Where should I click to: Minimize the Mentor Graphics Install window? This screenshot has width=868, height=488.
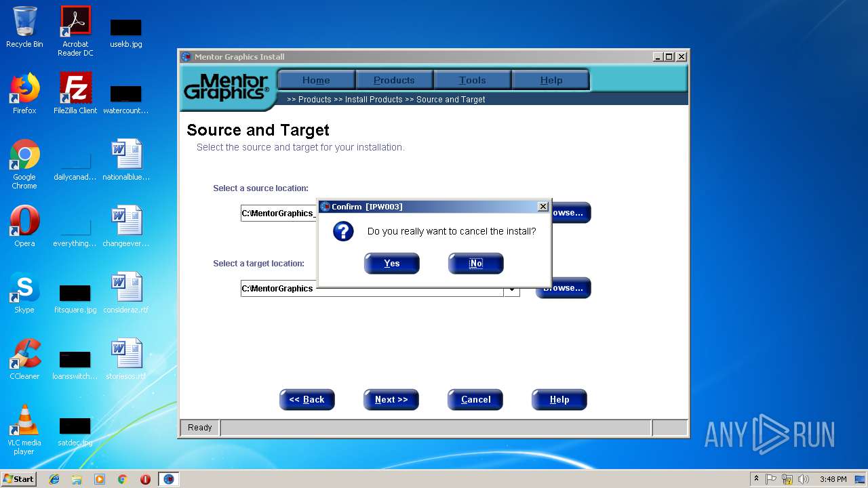(658, 57)
